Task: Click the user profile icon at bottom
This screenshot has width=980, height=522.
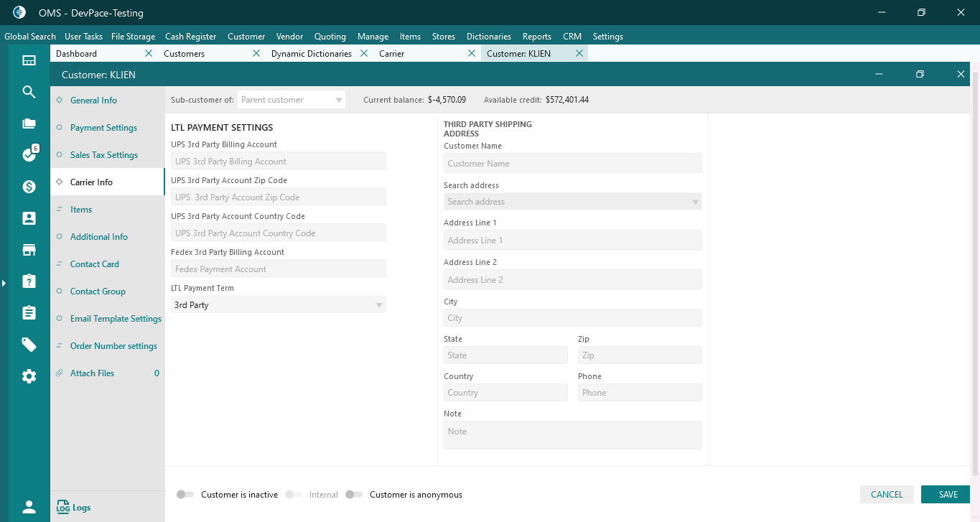Action: pyautogui.click(x=29, y=507)
